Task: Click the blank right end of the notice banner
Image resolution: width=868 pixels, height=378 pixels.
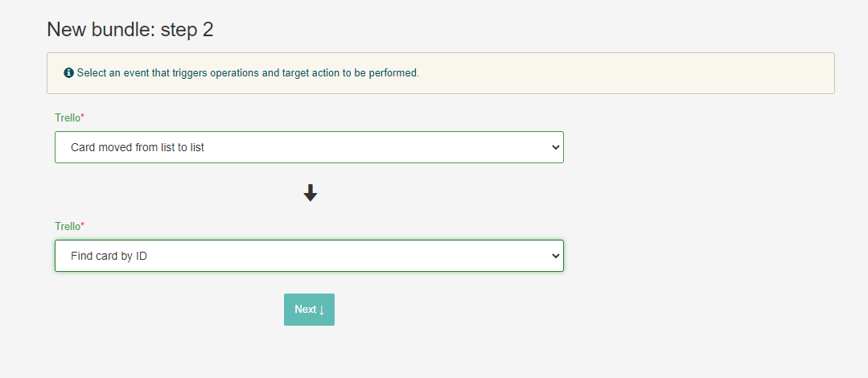Action: click(x=724, y=73)
